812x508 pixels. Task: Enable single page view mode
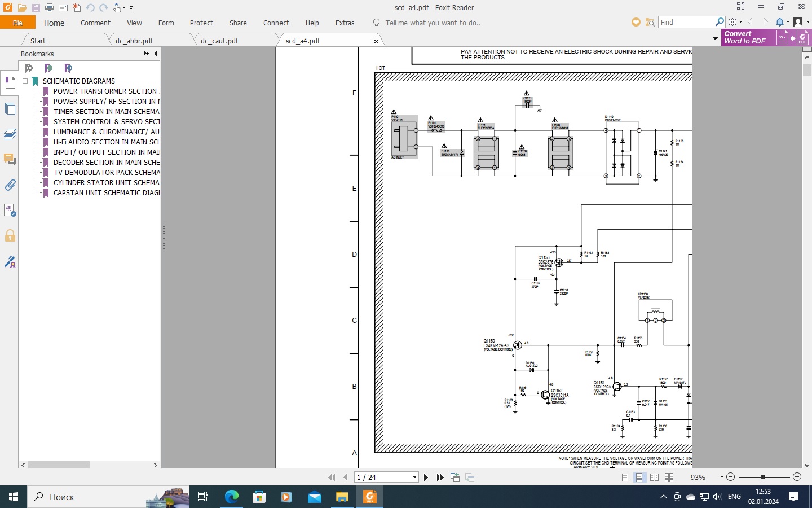(625, 478)
